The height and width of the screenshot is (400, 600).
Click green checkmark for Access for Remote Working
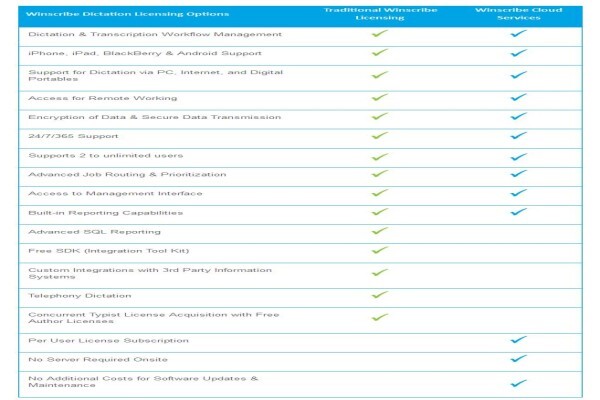click(380, 97)
